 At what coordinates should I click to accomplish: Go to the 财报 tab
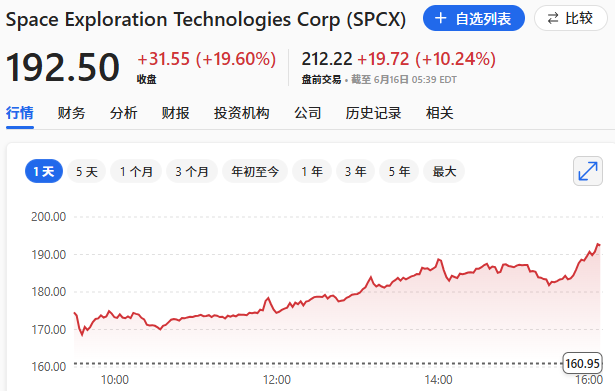176,113
